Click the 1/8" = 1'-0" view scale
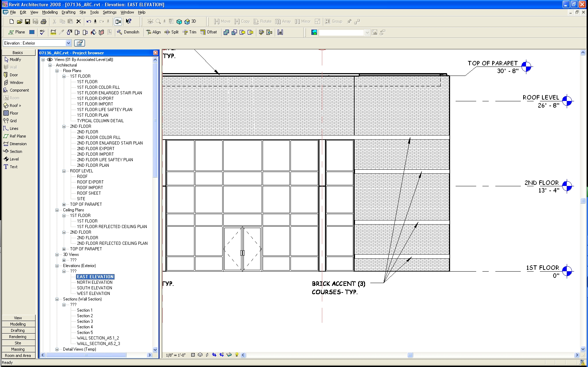The image size is (588, 367). [x=176, y=355]
